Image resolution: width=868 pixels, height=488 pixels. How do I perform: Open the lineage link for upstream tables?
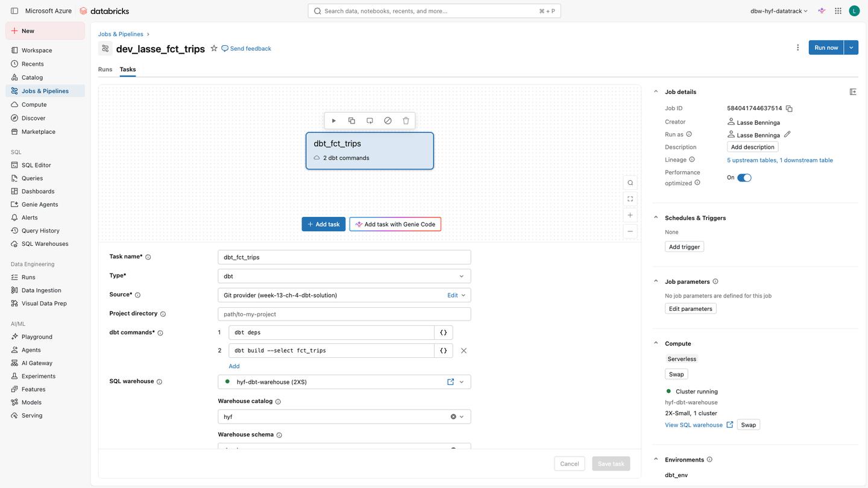[x=780, y=160]
